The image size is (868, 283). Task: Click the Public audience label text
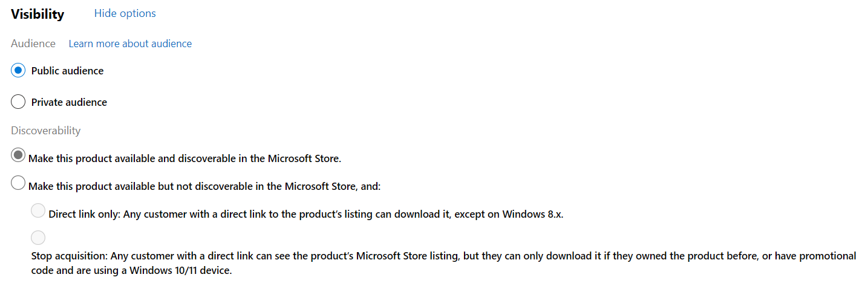67,71
